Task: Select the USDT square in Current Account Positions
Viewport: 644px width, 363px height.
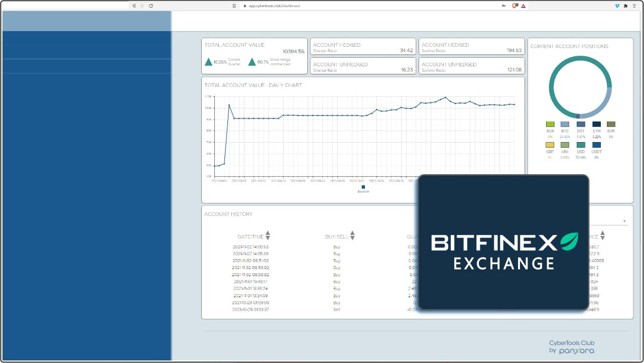Action: (596, 146)
